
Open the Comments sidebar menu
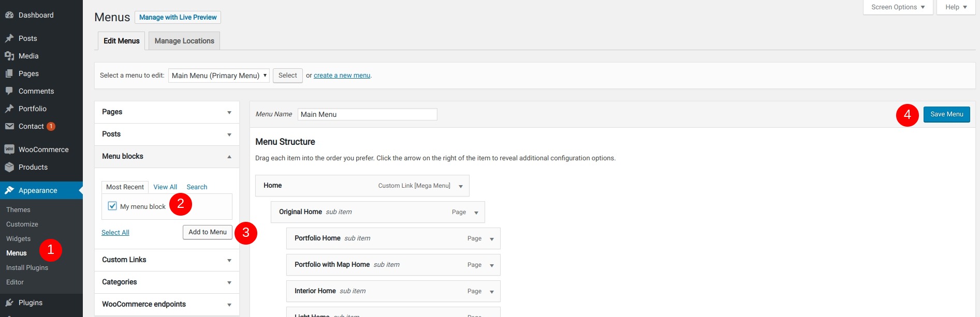point(41,91)
